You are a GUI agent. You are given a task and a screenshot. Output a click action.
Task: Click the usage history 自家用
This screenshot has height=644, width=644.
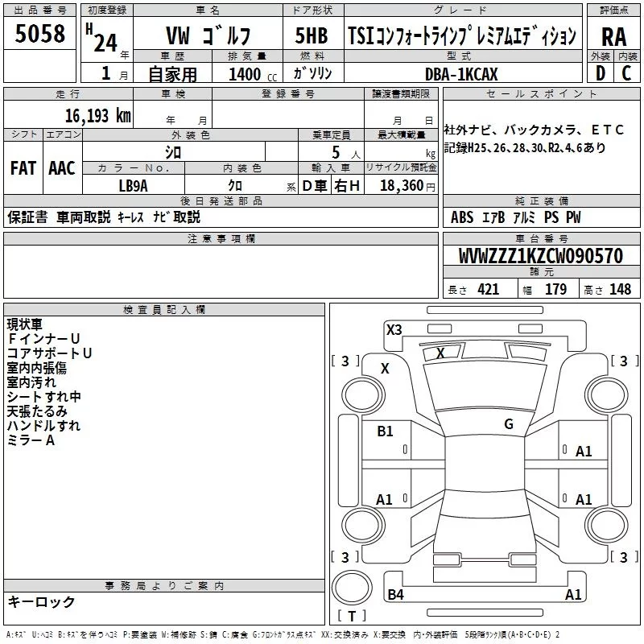coord(172,74)
